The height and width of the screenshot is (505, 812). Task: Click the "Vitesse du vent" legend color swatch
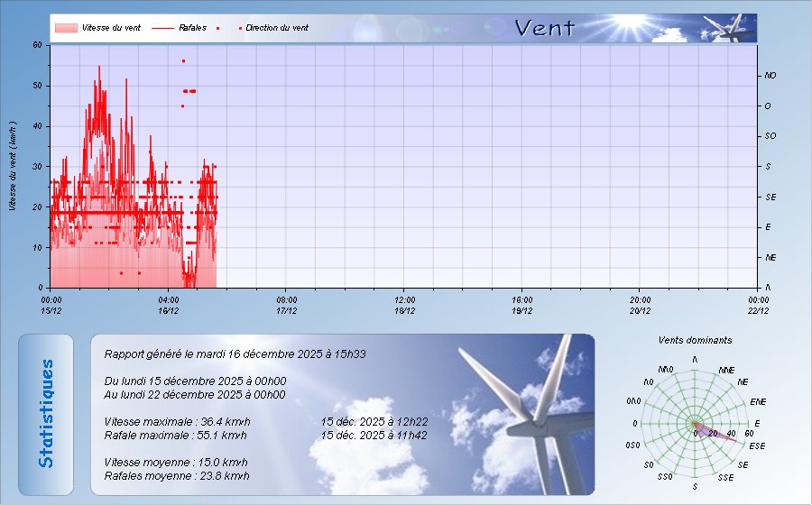click(66, 28)
